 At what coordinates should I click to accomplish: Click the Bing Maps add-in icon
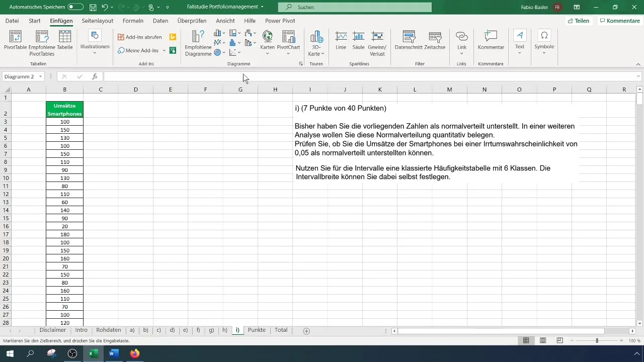click(x=173, y=37)
